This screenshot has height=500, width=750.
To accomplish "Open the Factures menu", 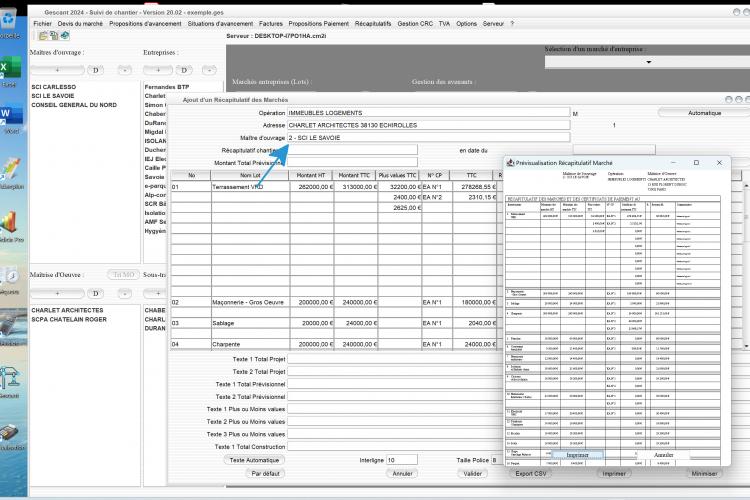I will point(271,23).
